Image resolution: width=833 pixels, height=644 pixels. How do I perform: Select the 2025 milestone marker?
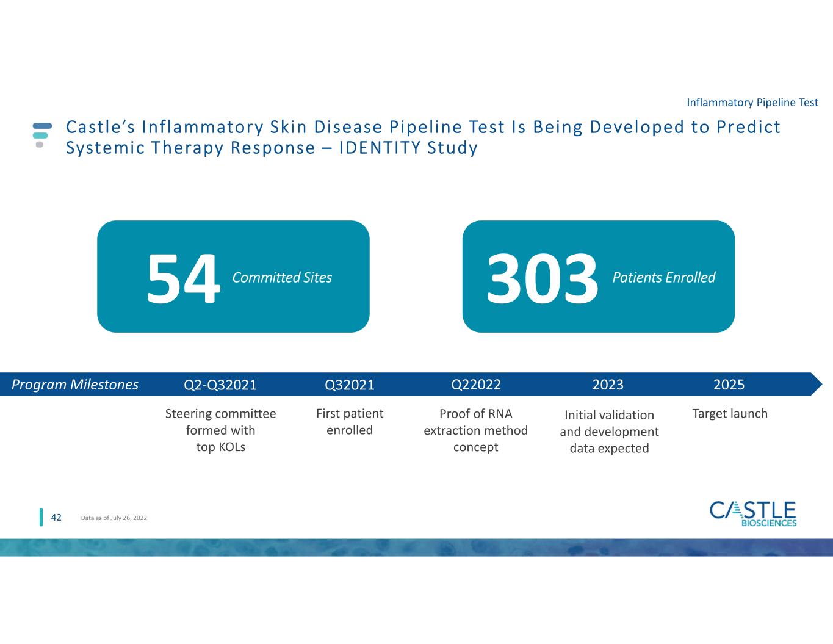[x=729, y=385]
